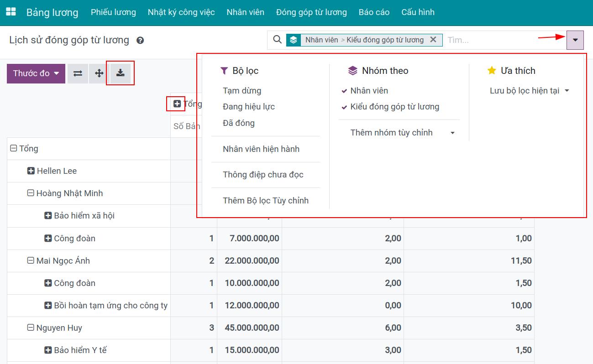Flip the pivot axis
The width and height of the screenshot is (593, 364).
point(78,73)
